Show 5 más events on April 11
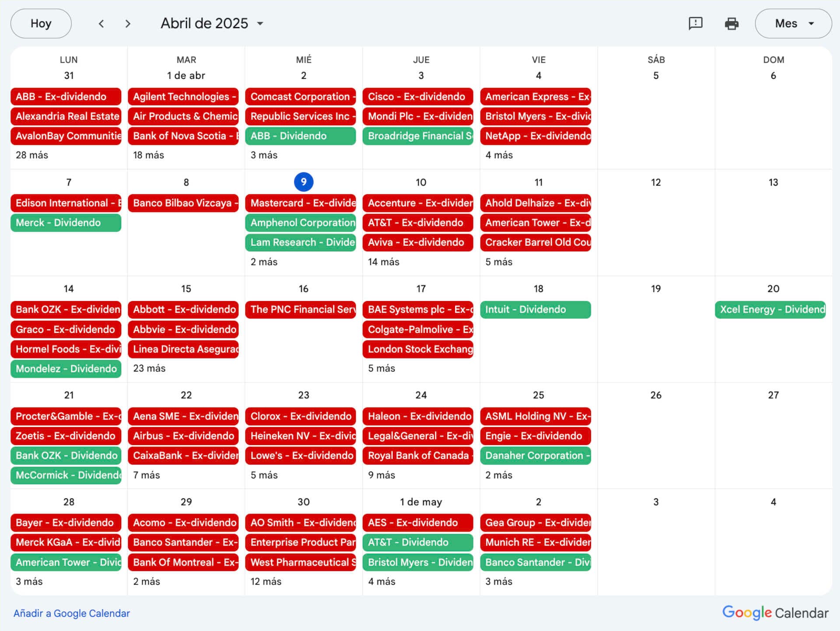Image resolution: width=840 pixels, height=631 pixels. 499,262
